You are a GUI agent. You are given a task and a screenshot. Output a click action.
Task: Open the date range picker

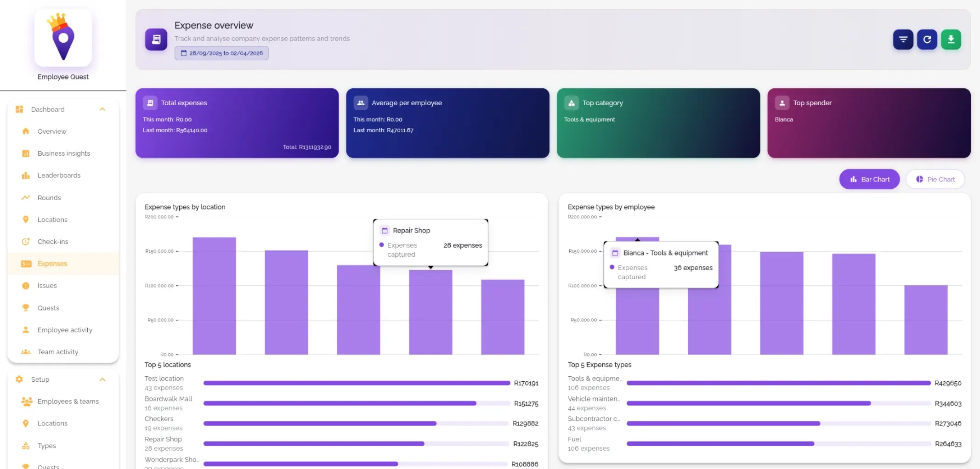click(221, 53)
